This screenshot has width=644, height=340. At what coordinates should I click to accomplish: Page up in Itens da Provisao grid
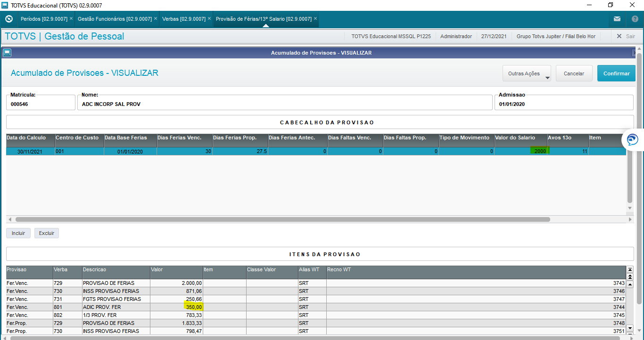point(630,275)
